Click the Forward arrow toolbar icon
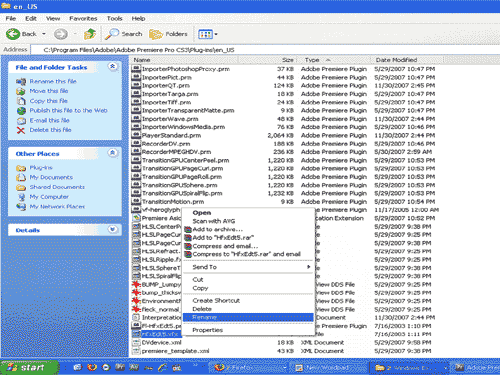This screenshot has width=500, height=375. (x=61, y=34)
